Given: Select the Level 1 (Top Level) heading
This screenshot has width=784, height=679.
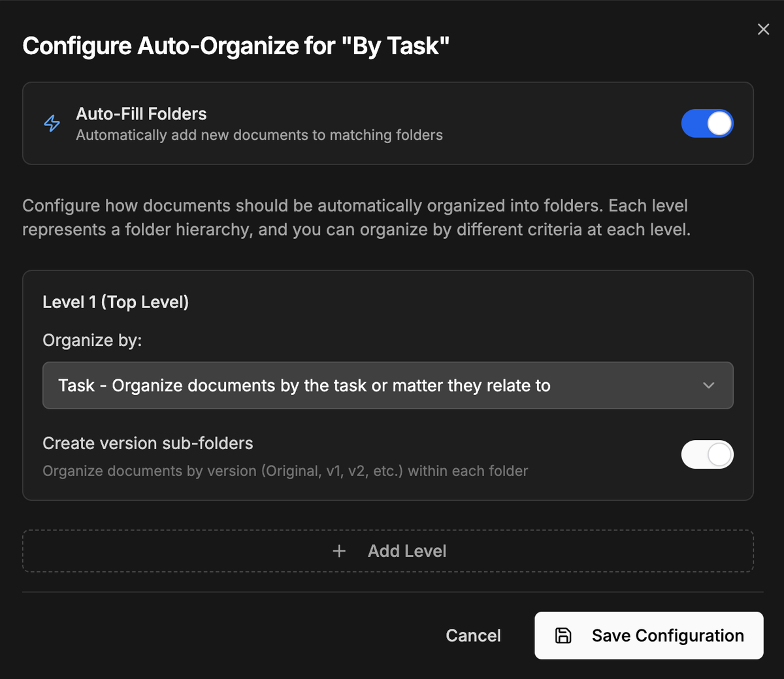Looking at the screenshot, I should click(x=116, y=302).
